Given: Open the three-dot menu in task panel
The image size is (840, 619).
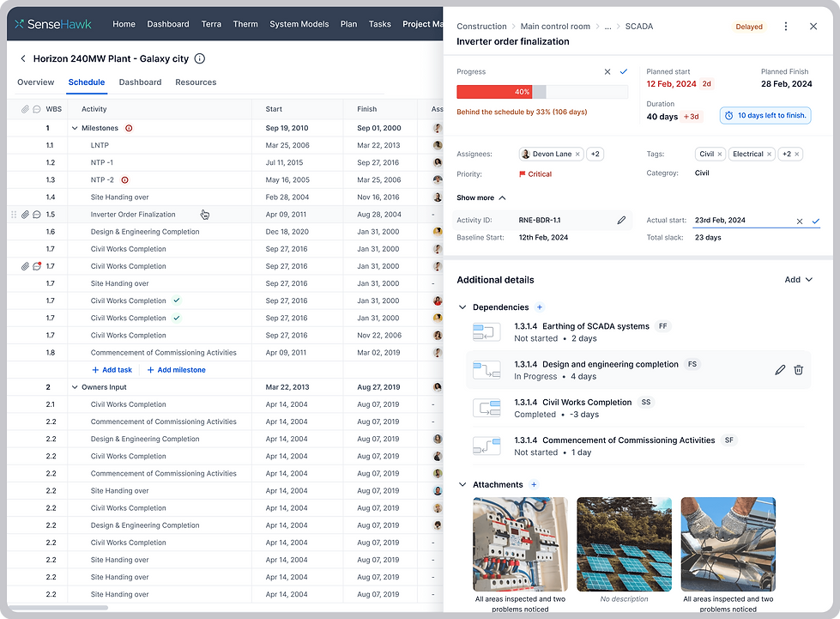Looking at the screenshot, I should click(785, 27).
